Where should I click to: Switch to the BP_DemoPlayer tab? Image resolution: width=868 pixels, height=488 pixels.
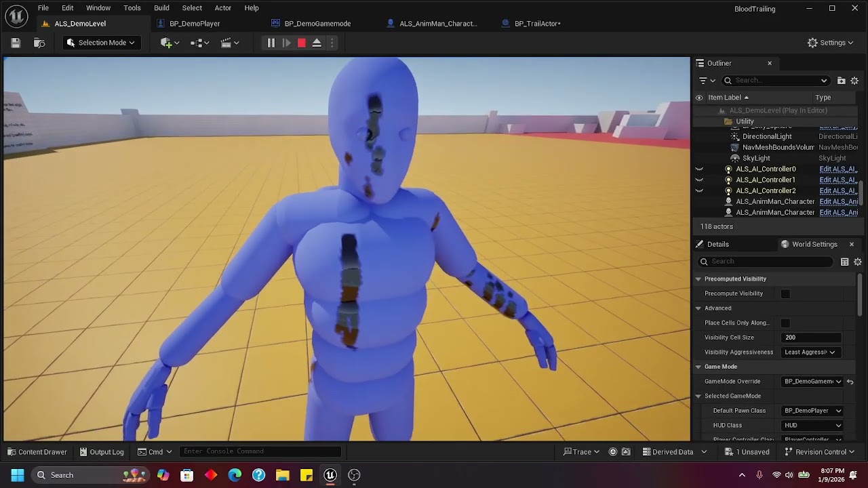coord(195,24)
